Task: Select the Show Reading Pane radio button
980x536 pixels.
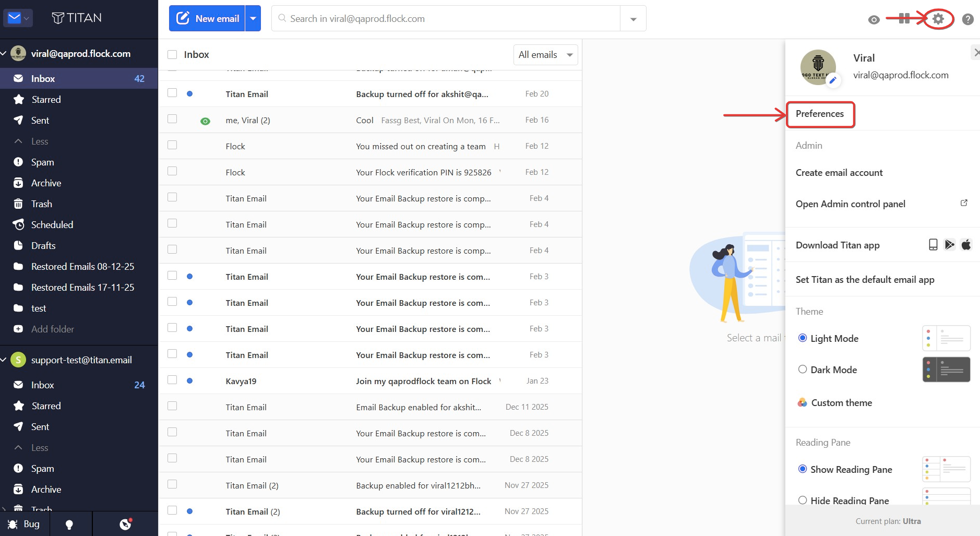Action: (803, 469)
